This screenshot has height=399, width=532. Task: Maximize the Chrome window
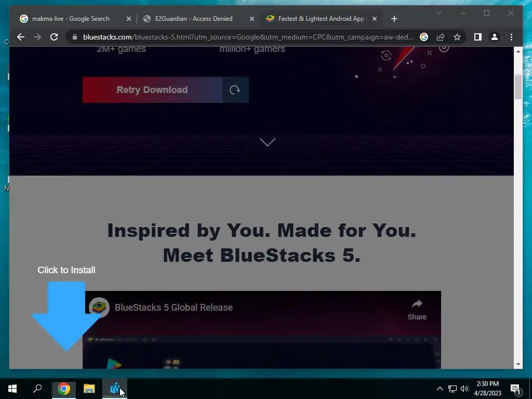pyautogui.click(x=487, y=13)
